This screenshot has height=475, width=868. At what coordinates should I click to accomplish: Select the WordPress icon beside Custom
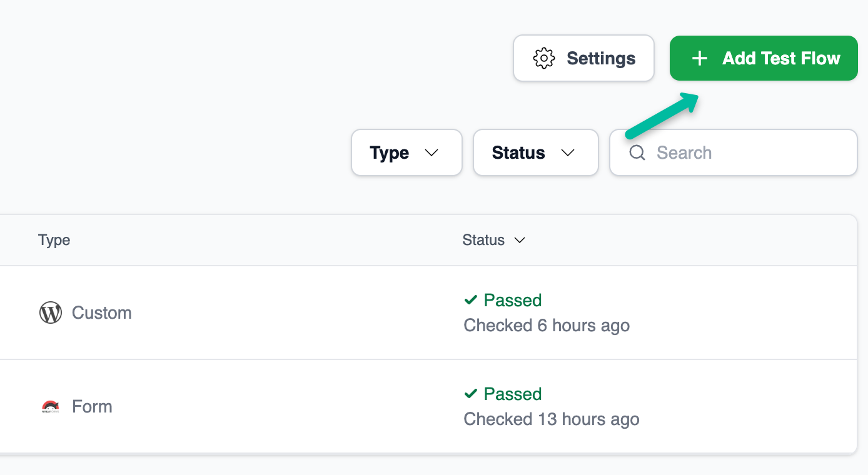pos(50,312)
